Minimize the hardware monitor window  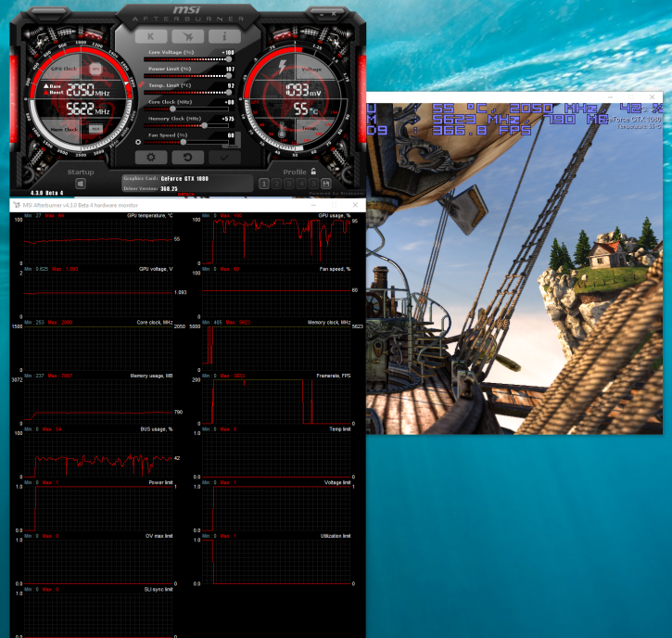[312, 205]
